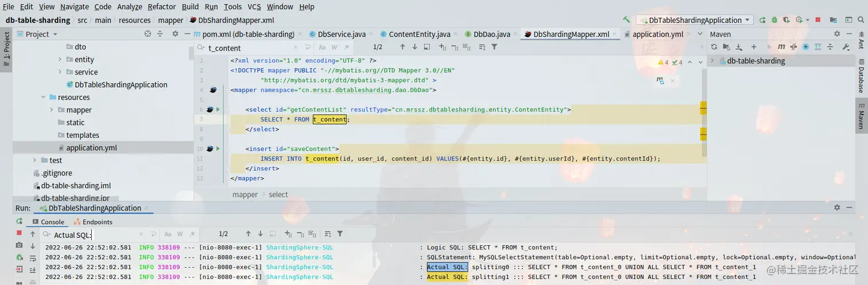This screenshot has width=868, height=285.
Task: Open filter search results funnel in editor
Action: pyautogui.click(x=494, y=47)
